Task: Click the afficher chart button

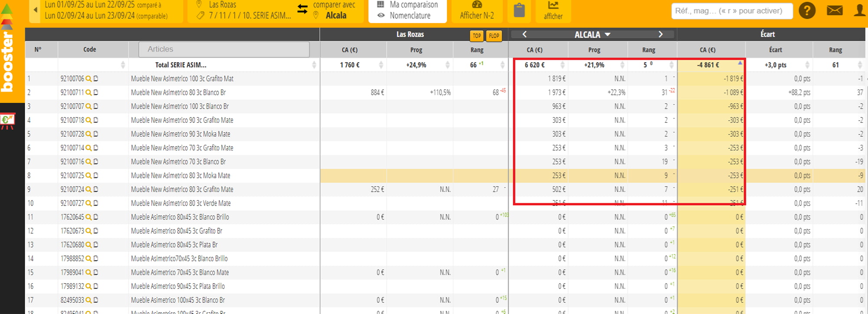Action: [553, 11]
